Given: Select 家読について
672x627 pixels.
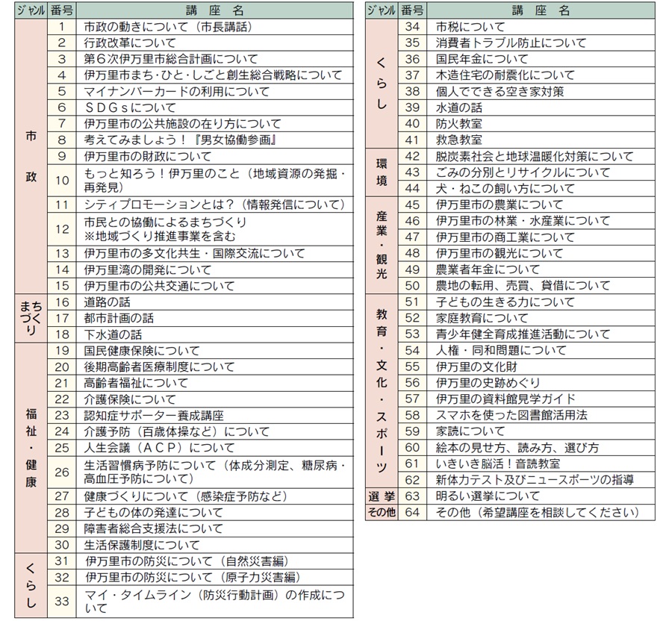Looking at the screenshot, I should [470, 431].
